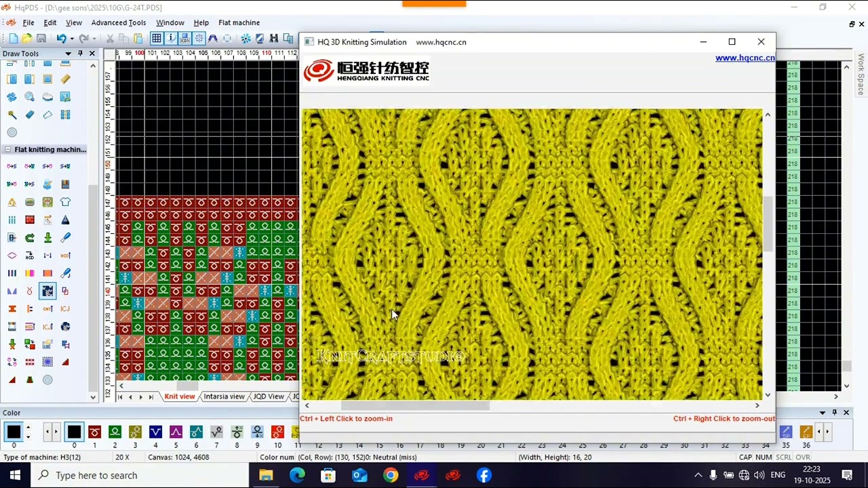The image size is (868, 488).
Task: Click the orange ICJ tool icon
Action: 65,308
